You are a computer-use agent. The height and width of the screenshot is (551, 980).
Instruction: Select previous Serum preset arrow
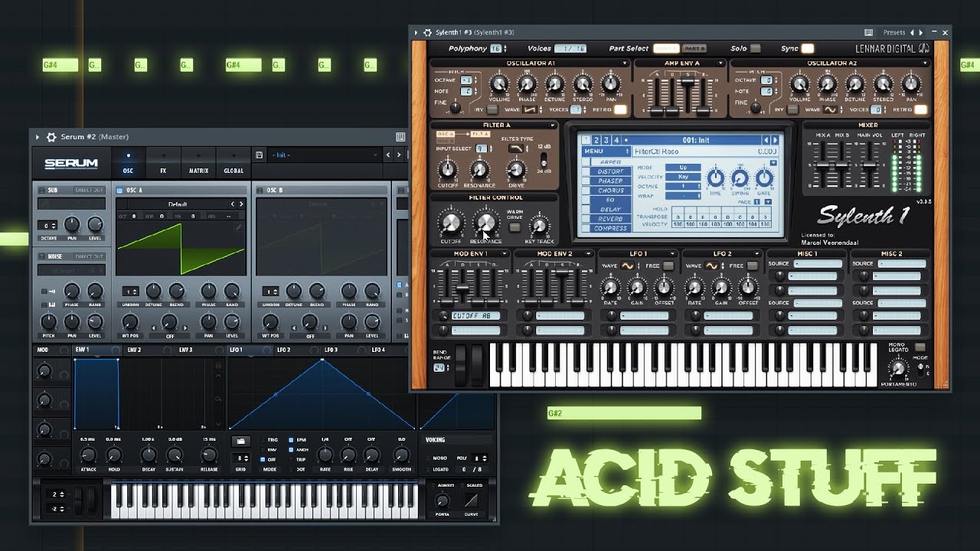pyautogui.click(x=388, y=155)
